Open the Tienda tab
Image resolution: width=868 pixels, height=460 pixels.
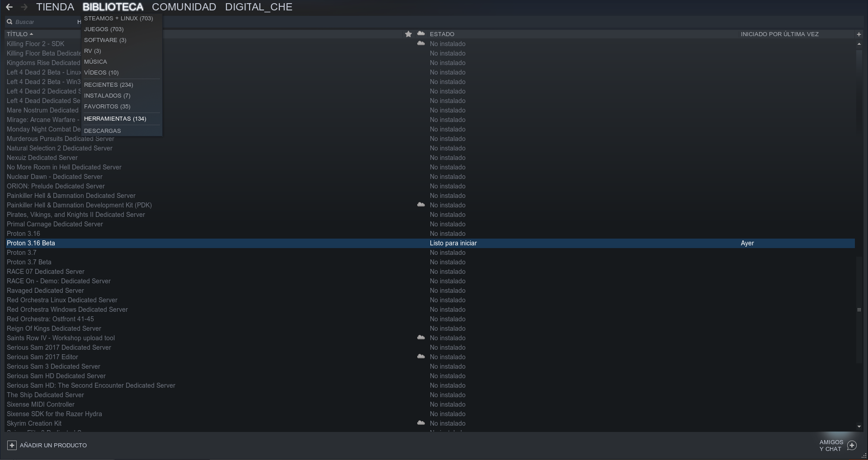tap(55, 7)
